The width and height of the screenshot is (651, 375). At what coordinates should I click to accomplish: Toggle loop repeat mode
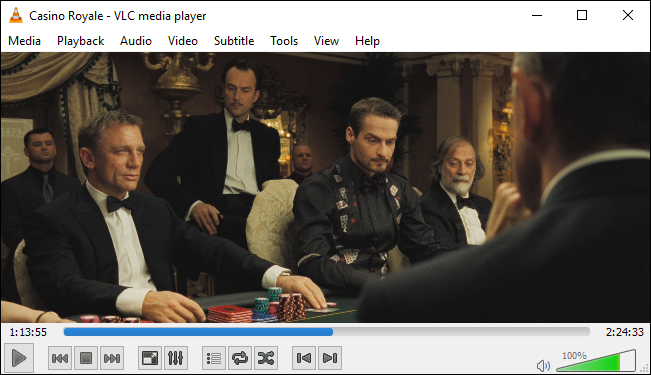(240, 358)
